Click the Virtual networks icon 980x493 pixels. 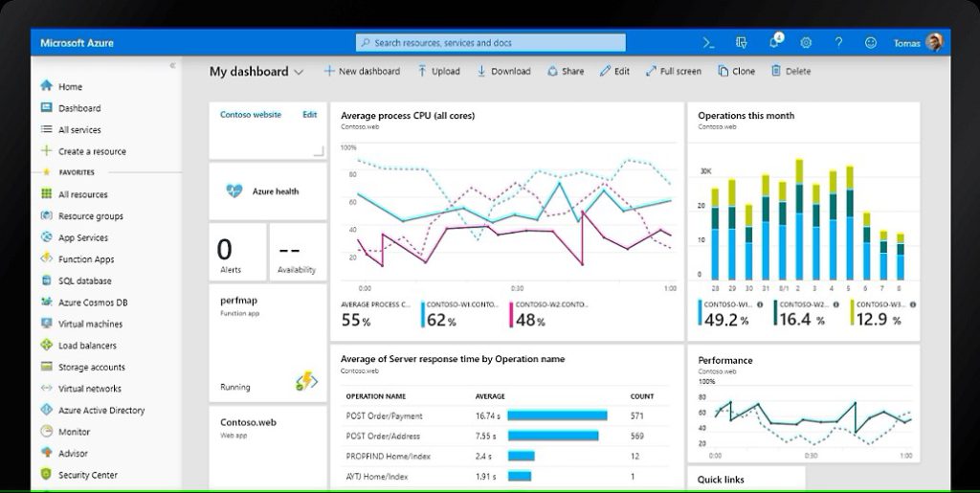click(x=46, y=388)
